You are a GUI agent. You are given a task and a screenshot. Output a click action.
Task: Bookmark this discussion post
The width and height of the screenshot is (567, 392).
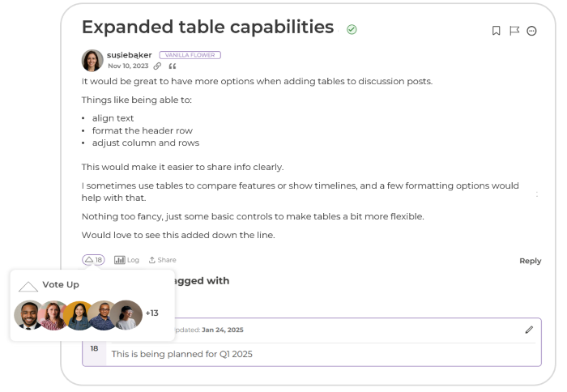(x=497, y=31)
